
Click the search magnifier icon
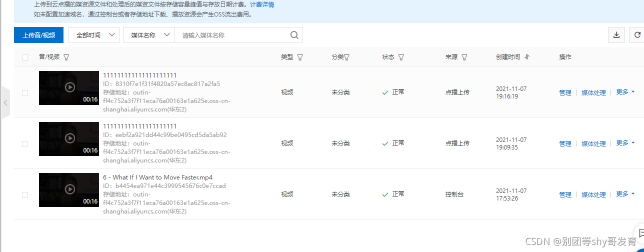(x=294, y=35)
